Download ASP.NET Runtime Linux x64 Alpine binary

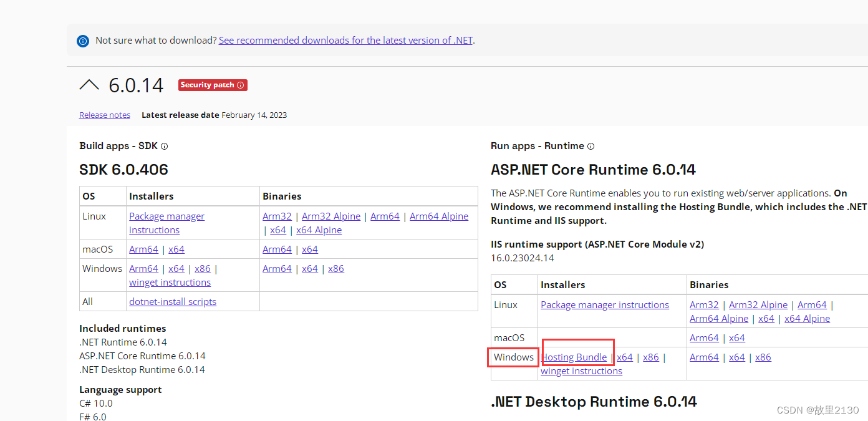click(x=808, y=318)
